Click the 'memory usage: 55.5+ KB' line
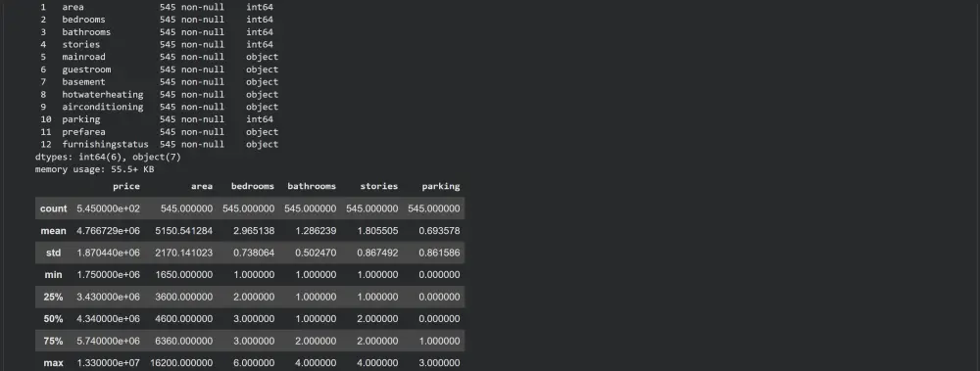980x371 pixels. click(94, 169)
